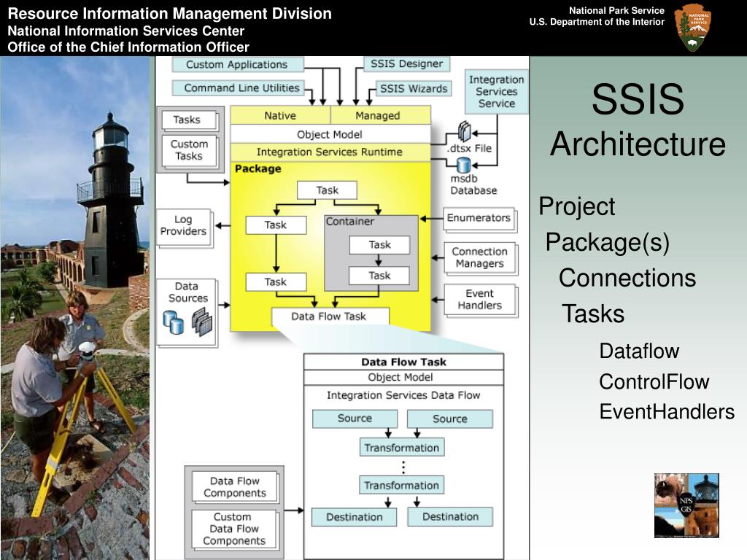The height and width of the screenshot is (560, 747).
Task: Click the Data Sources database cylinders icon
Action: 174,322
